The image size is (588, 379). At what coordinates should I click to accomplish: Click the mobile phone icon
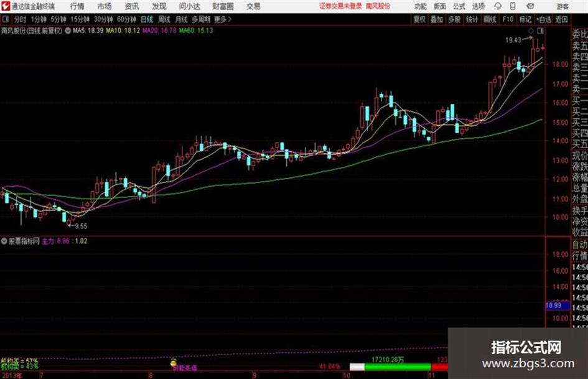[x=513, y=6]
